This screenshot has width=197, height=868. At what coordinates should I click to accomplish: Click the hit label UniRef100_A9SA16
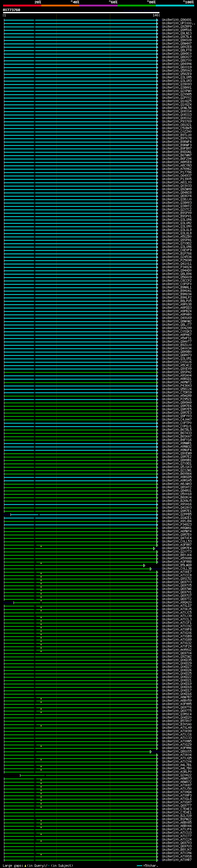176,504
